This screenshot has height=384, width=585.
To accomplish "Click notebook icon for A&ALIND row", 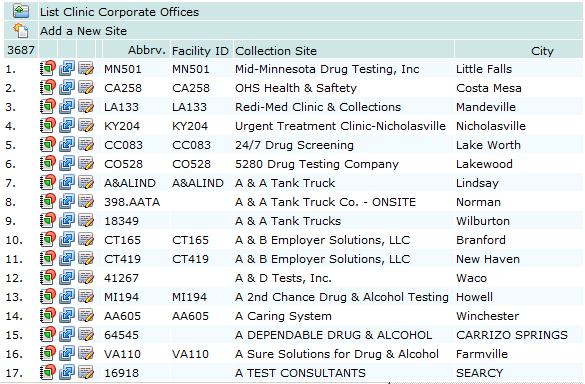I will (48, 182).
